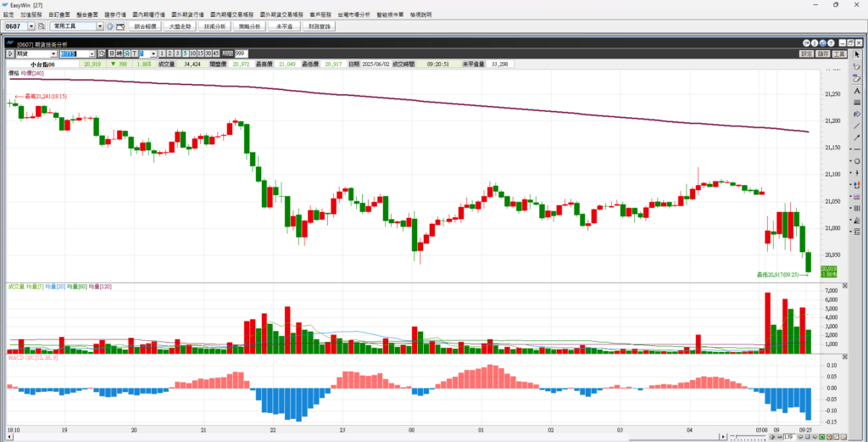Open the fan lines drawing tool
This screenshot has width=868, height=442.
(857, 220)
